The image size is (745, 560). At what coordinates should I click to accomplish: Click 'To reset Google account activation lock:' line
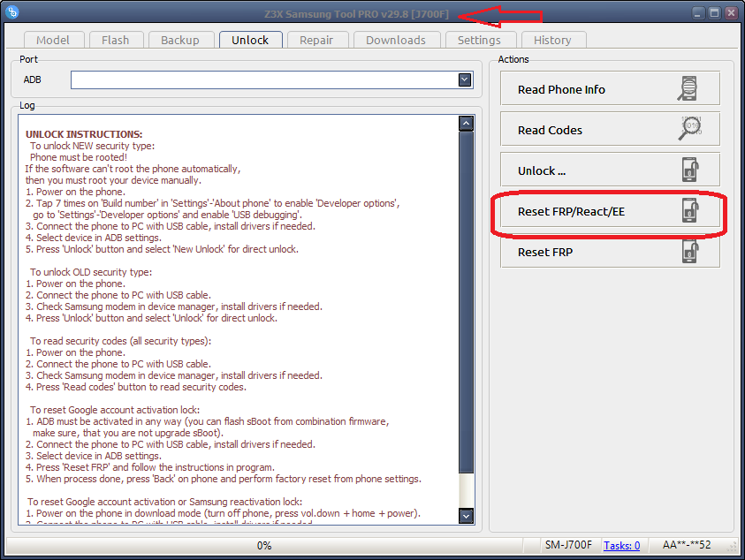[x=115, y=410]
